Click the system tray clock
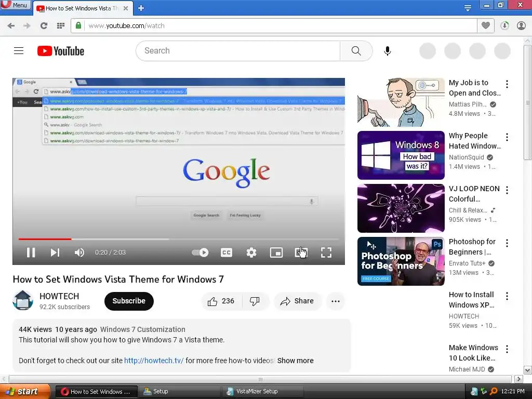 point(513,392)
